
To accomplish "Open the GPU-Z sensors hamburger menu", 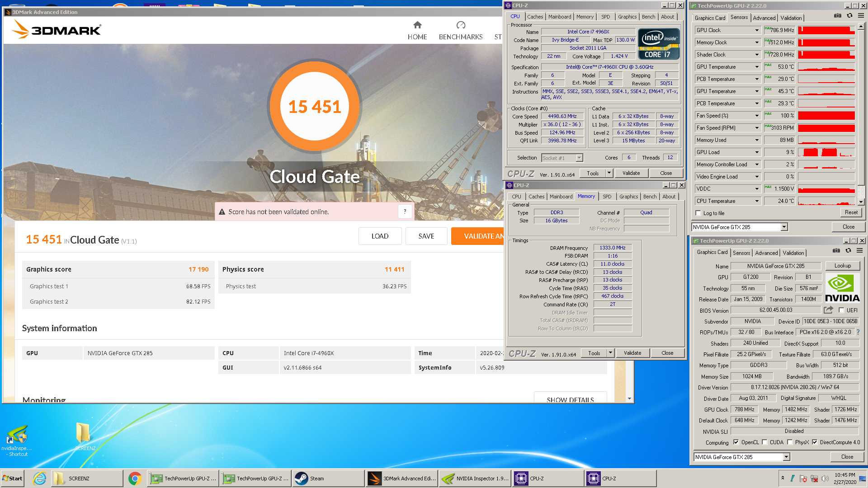I will (x=861, y=16).
